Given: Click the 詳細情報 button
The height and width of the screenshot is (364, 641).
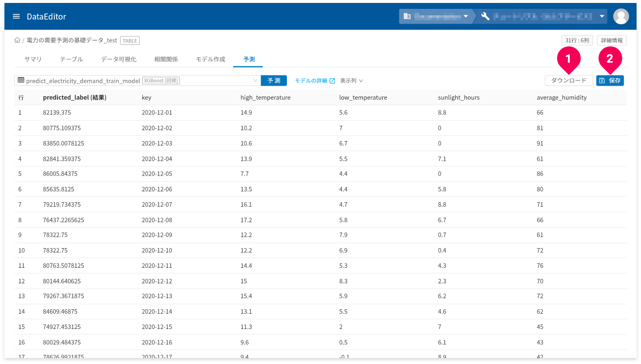Looking at the screenshot, I should pos(612,40).
